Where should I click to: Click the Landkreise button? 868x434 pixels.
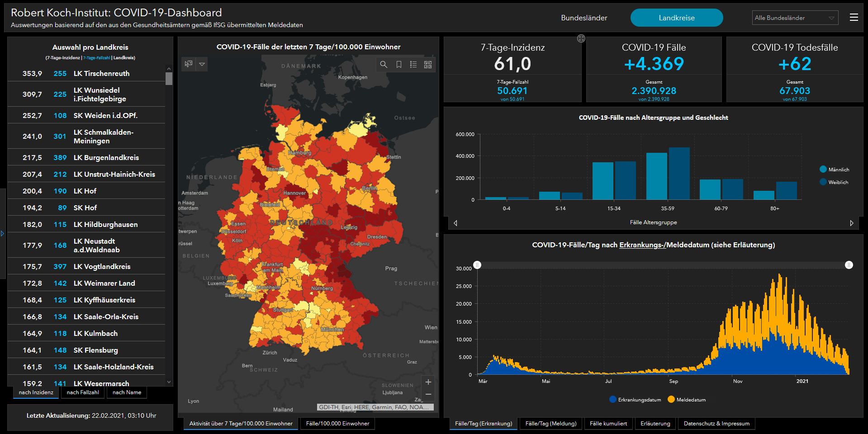point(676,18)
